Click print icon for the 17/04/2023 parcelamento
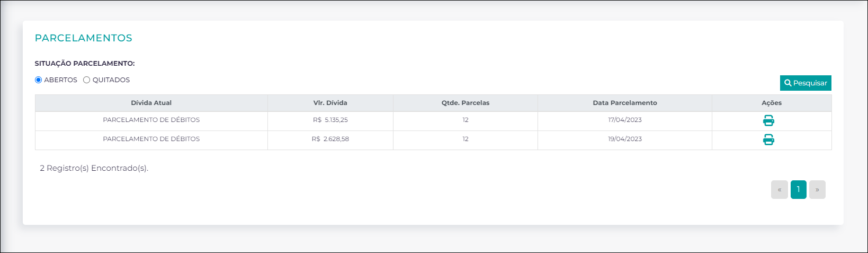 tap(768, 121)
